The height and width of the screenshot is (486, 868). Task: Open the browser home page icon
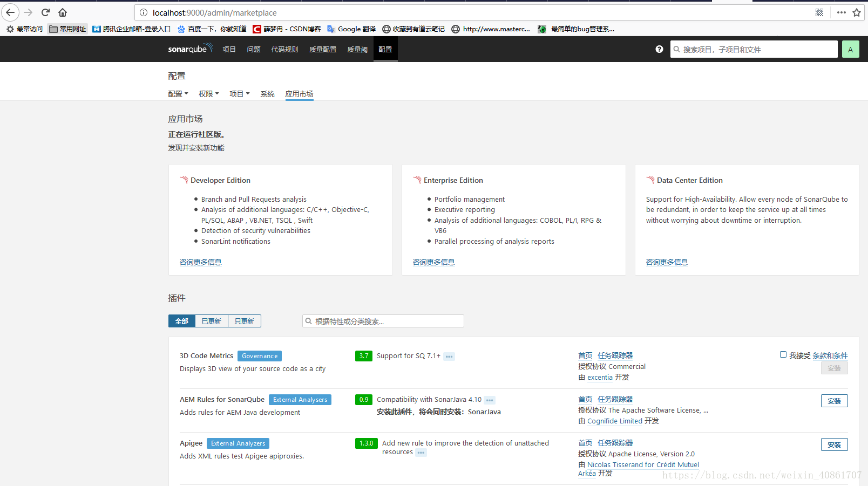[x=63, y=12]
